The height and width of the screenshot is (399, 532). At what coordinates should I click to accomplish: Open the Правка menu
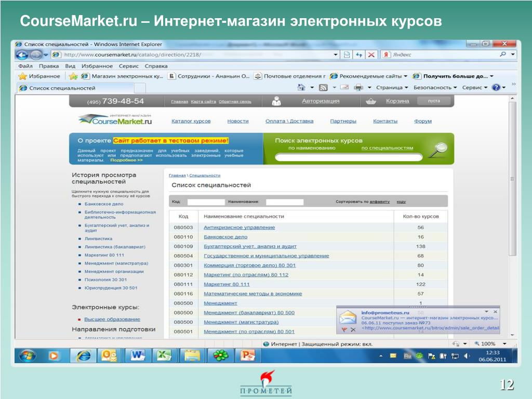49,66
